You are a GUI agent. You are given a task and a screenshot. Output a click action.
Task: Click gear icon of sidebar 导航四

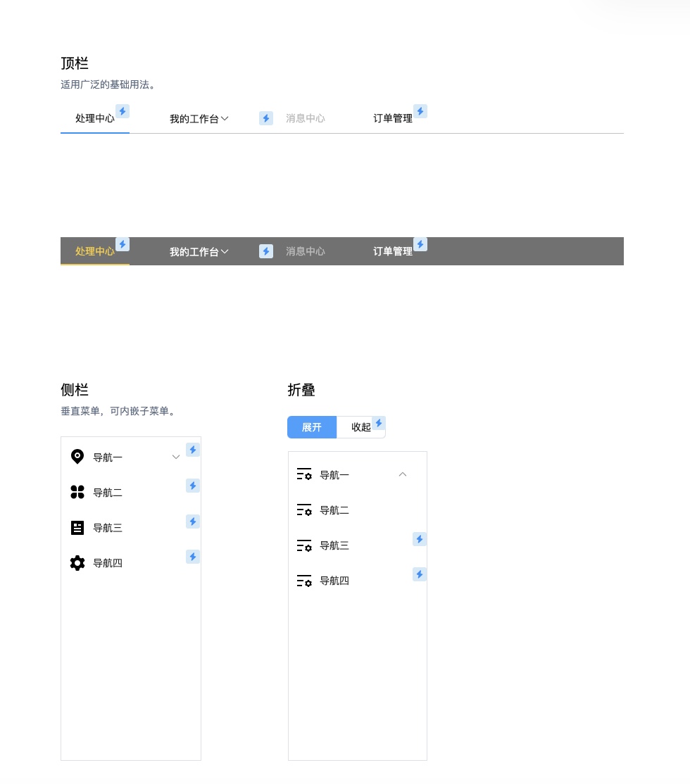[x=77, y=563]
